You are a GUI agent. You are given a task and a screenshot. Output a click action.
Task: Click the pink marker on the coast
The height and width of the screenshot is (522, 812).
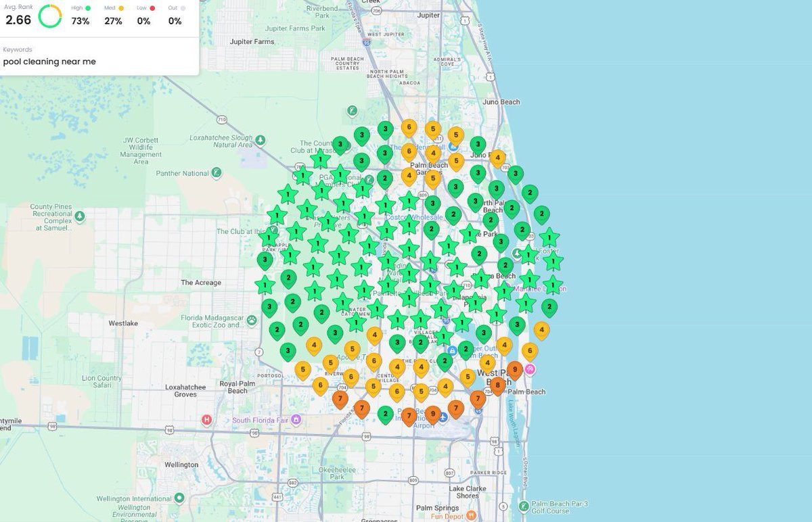point(530,369)
